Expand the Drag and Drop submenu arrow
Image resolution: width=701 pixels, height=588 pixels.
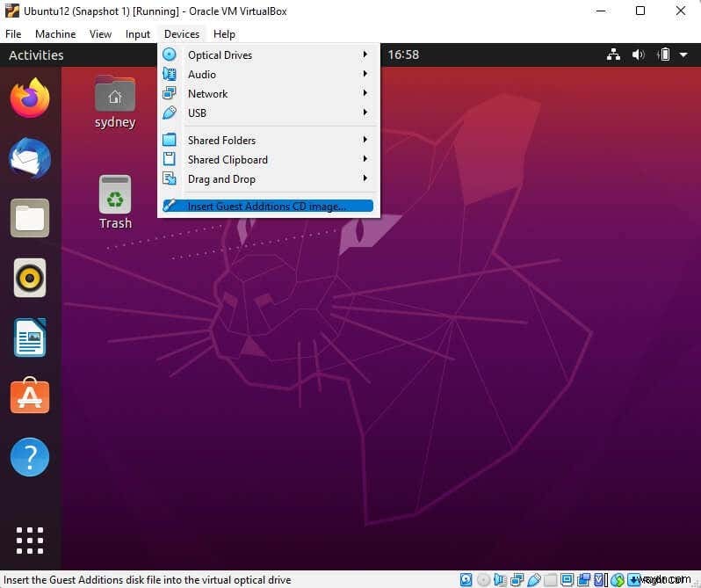(x=365, y=178)
